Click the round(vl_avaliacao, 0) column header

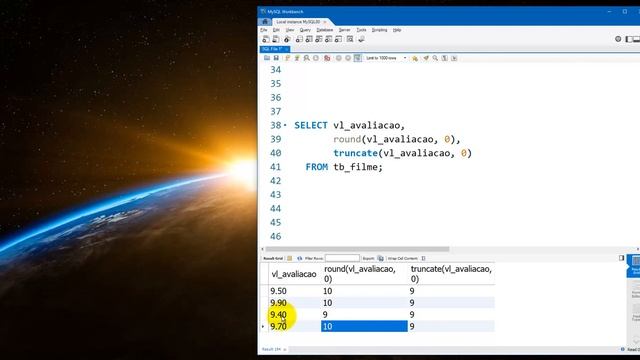pos(364,274)
